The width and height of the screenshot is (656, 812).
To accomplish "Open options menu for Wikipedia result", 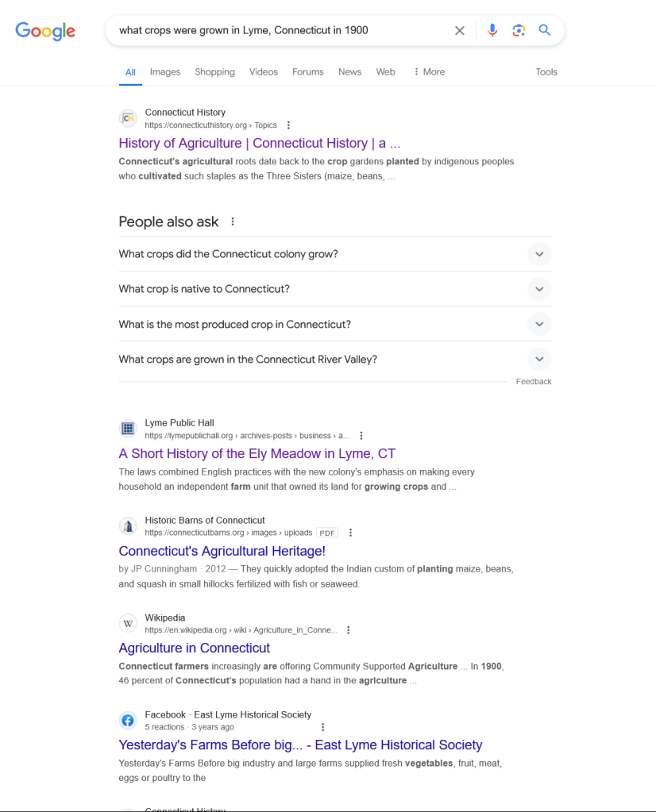I will tap(349, 630).
